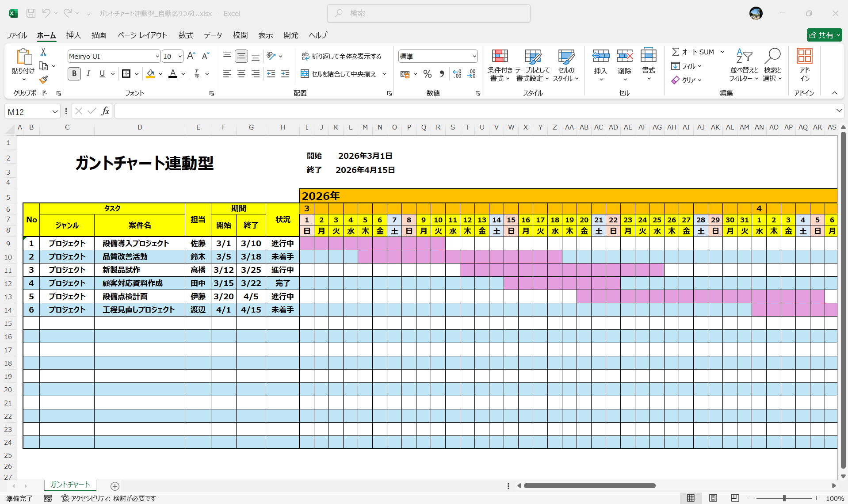This screenshot has height=504, width=848.
Task: Use the 書式のコピー (Format Painter) icon
Action: [43, 80]
